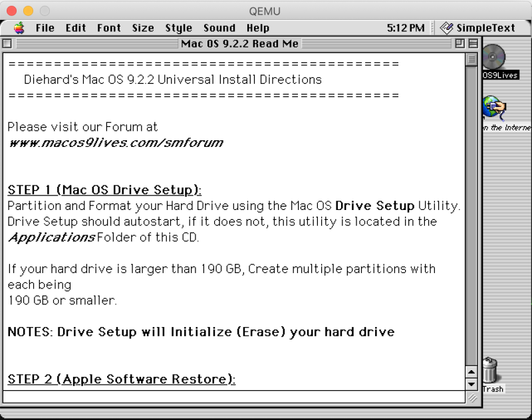The width and height of the screenshot is (532, 420).
Task: Click the 190 GB or smaller line
Action: [x=62, y=300]
